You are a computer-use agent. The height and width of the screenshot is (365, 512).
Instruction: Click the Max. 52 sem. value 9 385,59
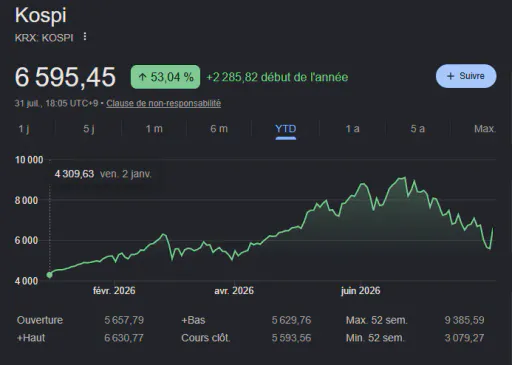464,320
